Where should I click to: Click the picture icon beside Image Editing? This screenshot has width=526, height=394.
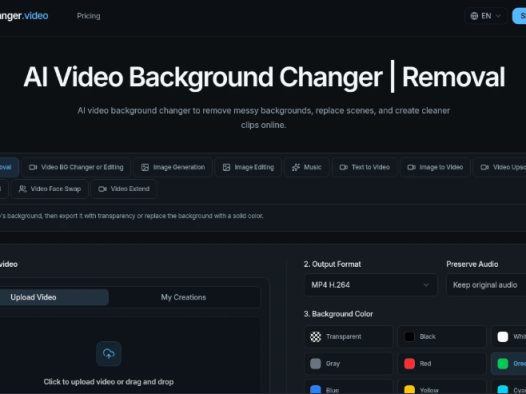[226, 167]
